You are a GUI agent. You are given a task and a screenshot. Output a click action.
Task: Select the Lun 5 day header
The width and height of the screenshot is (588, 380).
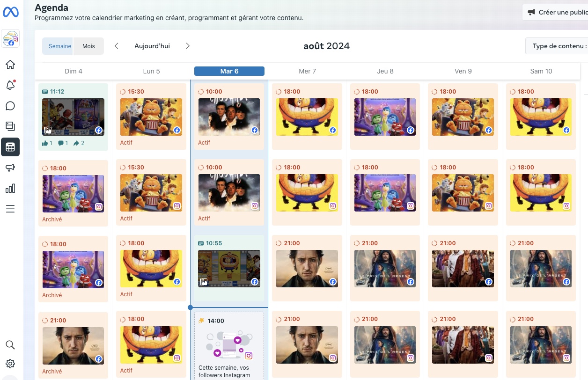click(x=151, y=71)
